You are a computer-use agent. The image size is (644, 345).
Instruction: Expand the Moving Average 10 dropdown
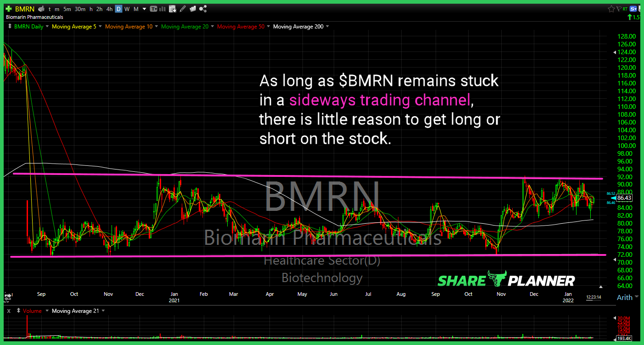(157, 26)
